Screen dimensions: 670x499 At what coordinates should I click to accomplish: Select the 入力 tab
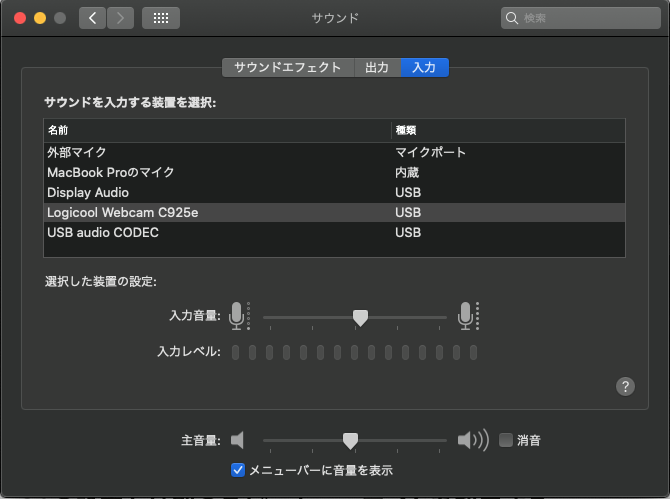coord(424,68)
